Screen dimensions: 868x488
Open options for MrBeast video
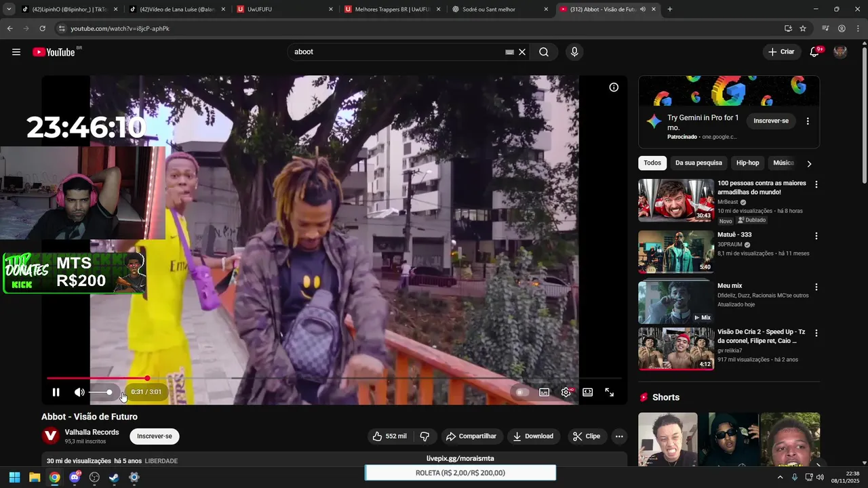tap(816, 184)
